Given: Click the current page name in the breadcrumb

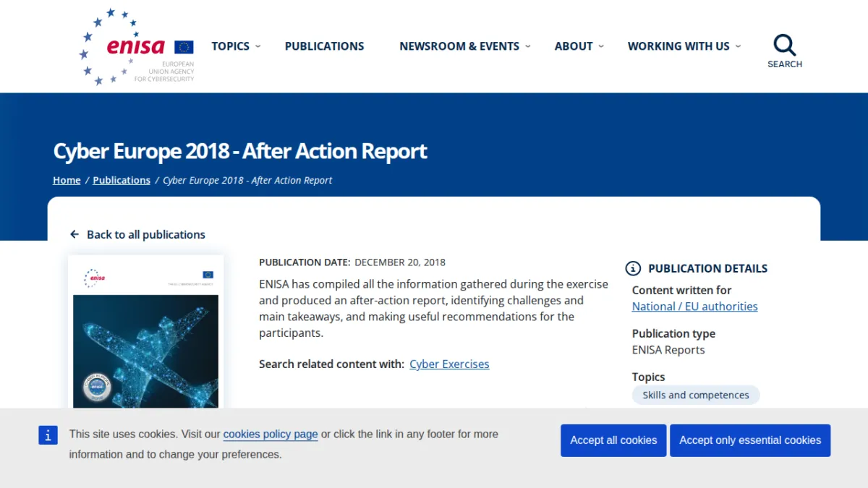Looking at the screenshot, I should [x=247, y=180].
